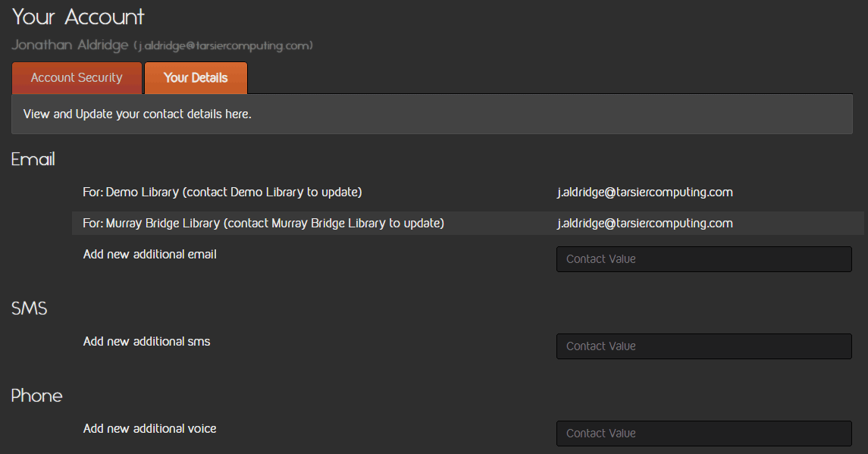Click 'contact Demo Library to update' note text

click(273, 193)
